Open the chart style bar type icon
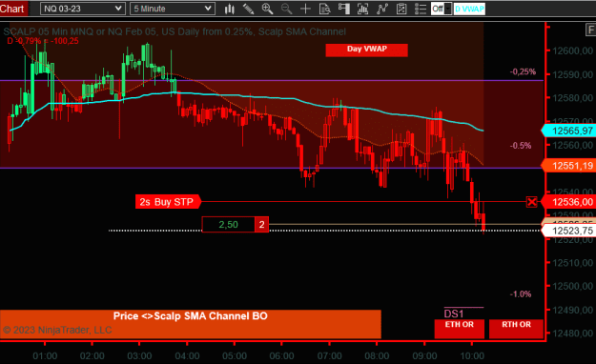This screenshot has height=364, width=596. [229, 9]
